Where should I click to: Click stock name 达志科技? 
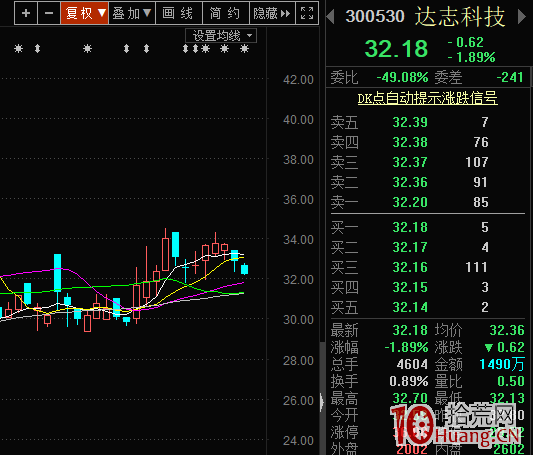click(x=460, y=17)
